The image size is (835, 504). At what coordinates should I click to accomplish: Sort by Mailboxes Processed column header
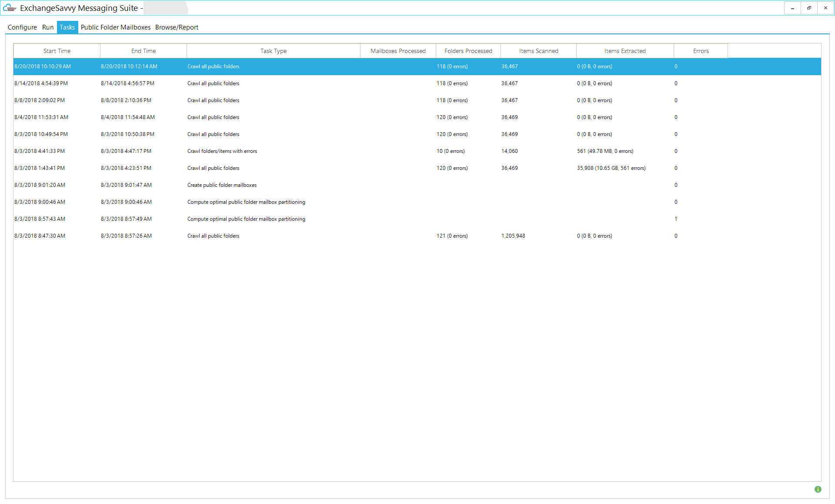point(398,51)
